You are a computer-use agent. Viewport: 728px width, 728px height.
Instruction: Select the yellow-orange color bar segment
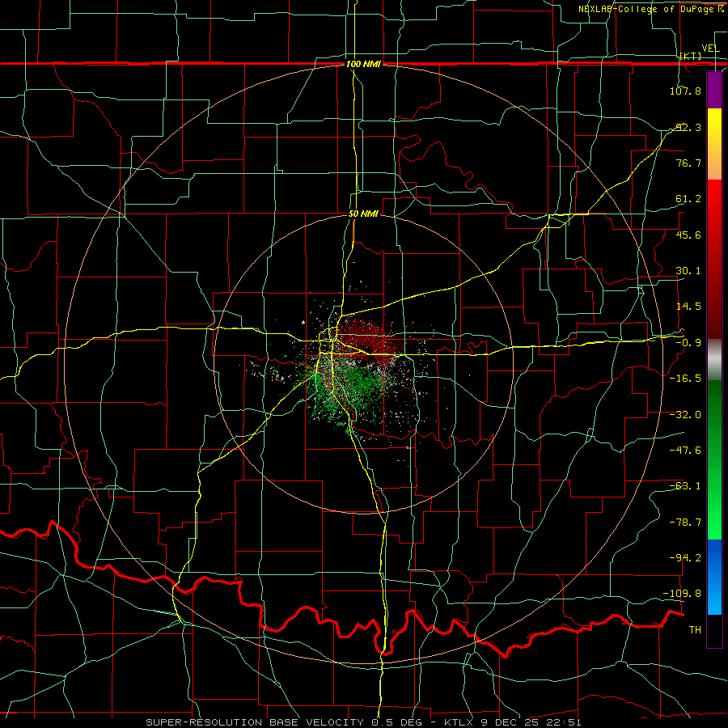(714, 144)
